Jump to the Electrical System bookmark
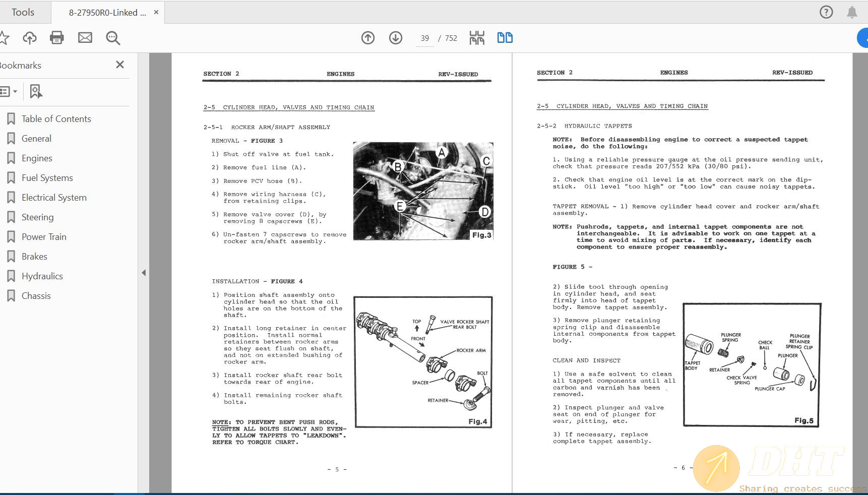 [54, 198]
